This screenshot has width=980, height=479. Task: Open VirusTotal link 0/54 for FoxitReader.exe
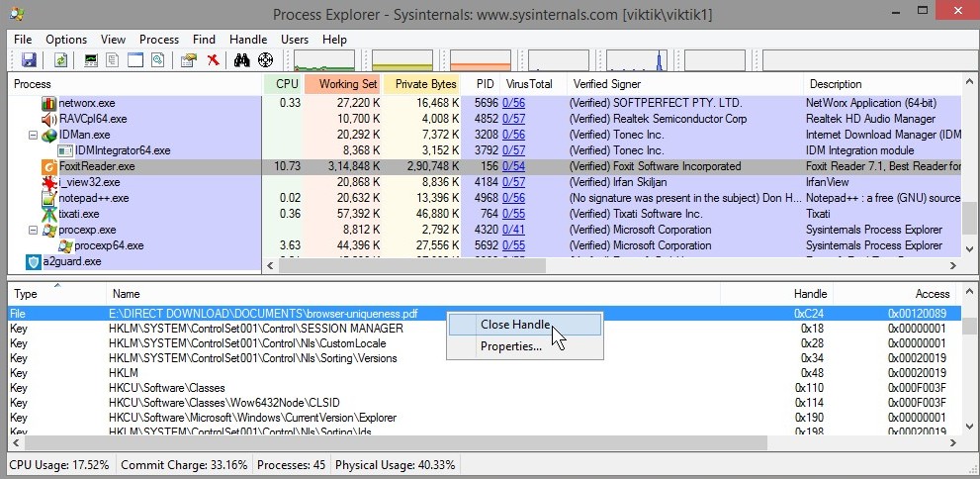click(514, 166)
